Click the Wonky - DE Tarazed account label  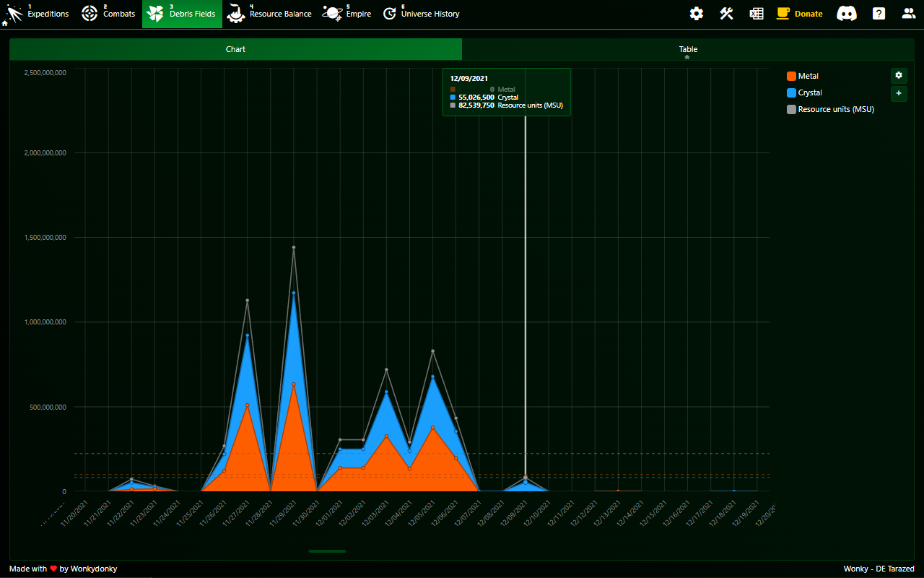pos(879,569)
